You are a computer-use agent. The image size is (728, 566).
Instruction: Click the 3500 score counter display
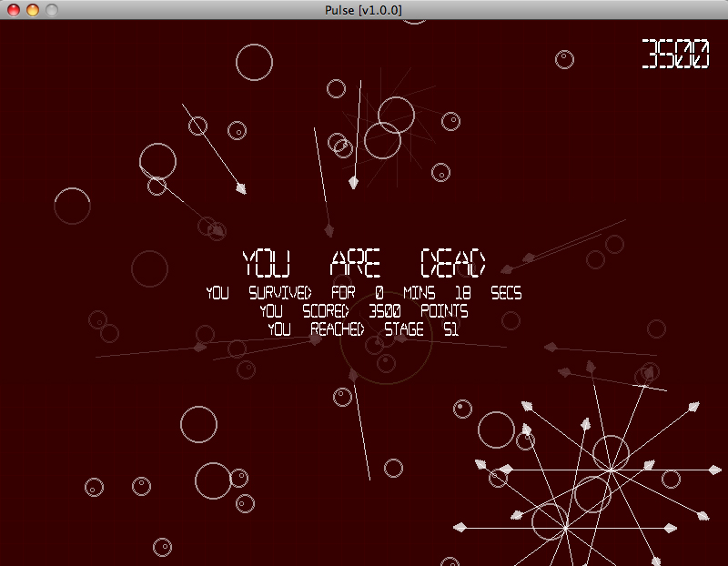[674, 55]
